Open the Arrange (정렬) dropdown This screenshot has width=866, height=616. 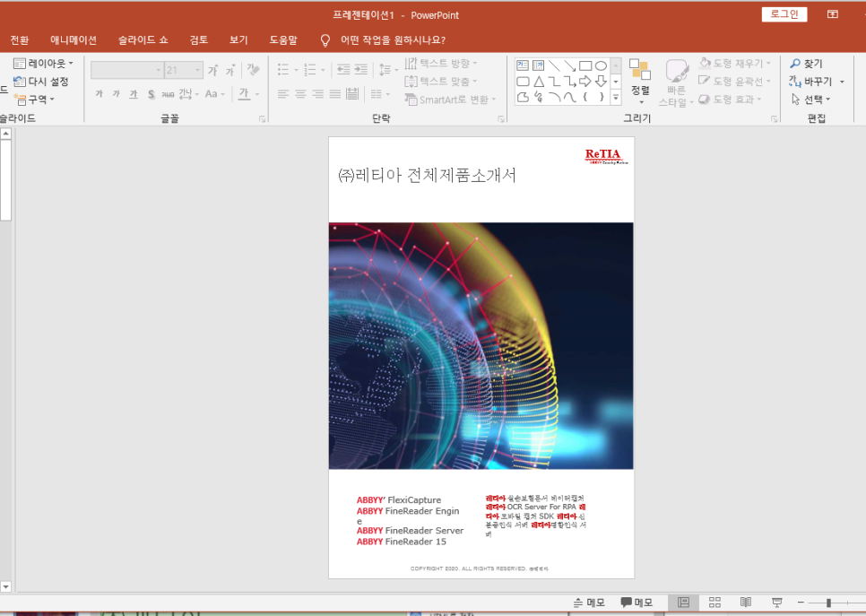(x=640, y=82)
